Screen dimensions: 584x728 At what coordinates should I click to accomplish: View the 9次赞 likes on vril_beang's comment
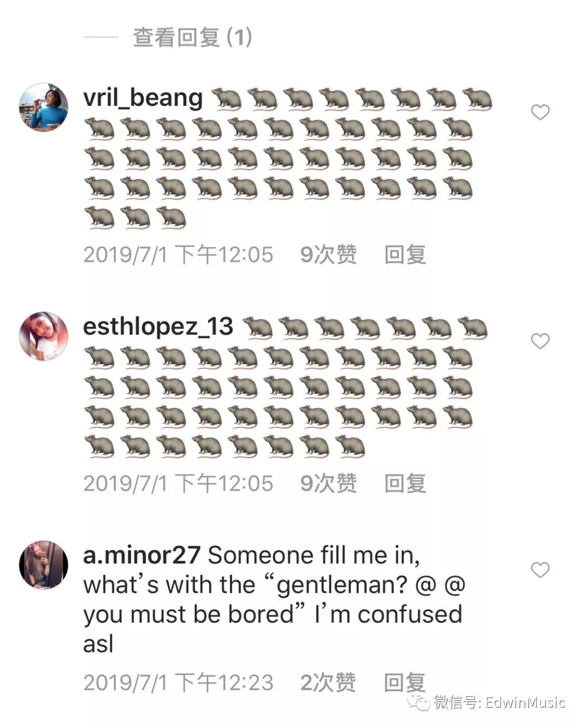tap(329, 255)
